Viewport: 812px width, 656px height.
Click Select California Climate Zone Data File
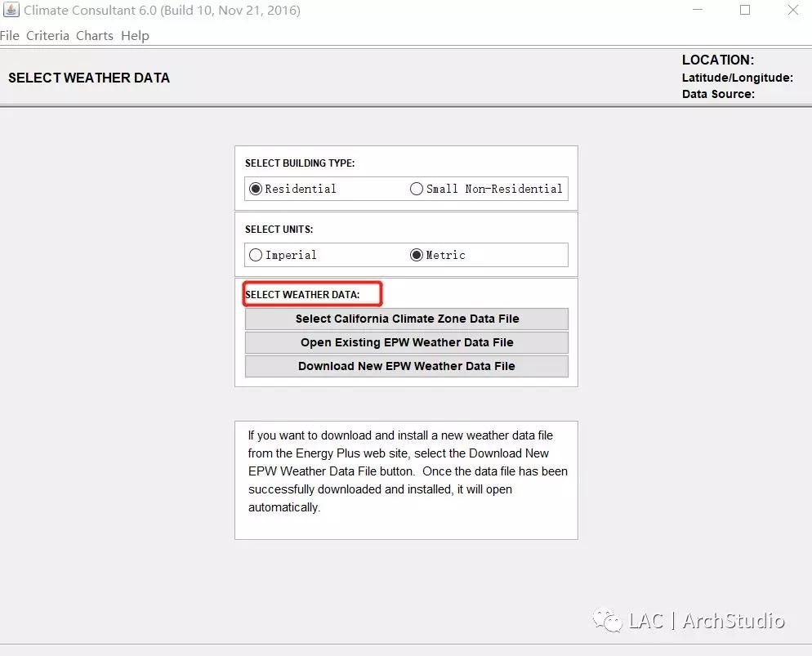tap(407, 319)
